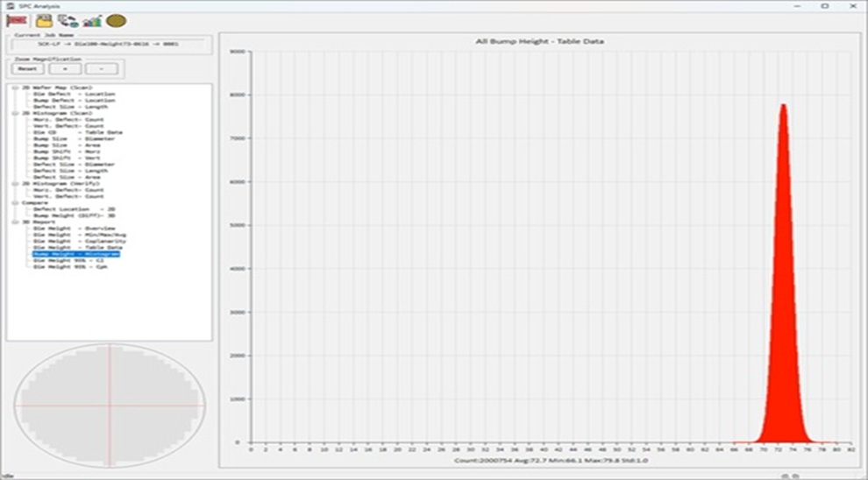Click the wafer map thumbnail circle

tap(110, 406)
